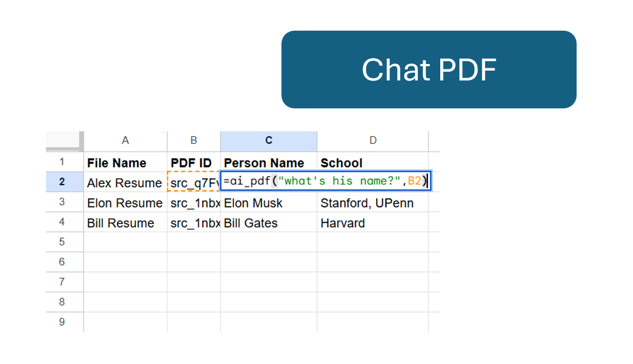Click the select-all corner box of the sheet

65,141
